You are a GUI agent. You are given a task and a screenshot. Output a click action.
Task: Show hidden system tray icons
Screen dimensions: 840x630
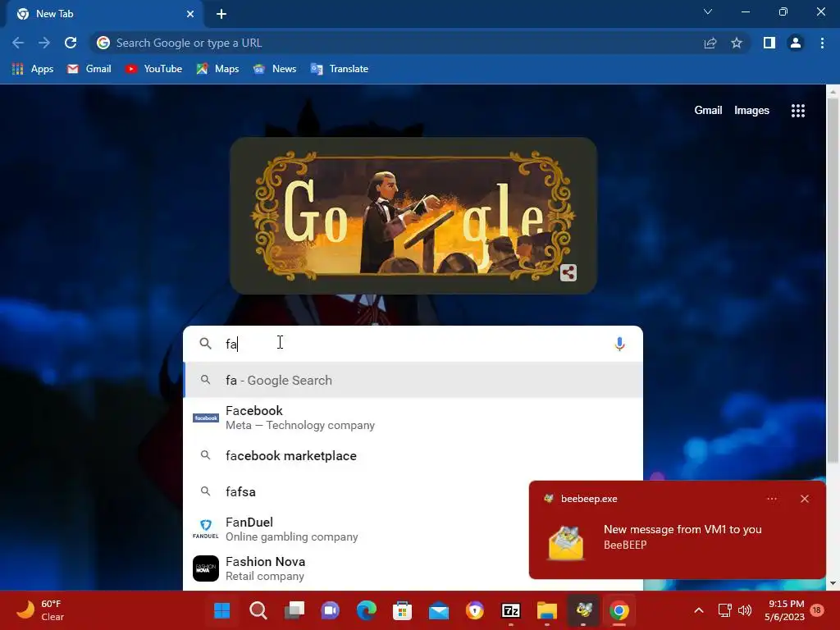click(699, 610)
